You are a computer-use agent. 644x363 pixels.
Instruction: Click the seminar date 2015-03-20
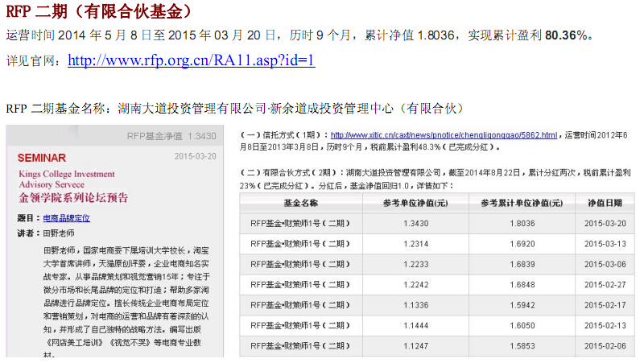pos(195,156)
